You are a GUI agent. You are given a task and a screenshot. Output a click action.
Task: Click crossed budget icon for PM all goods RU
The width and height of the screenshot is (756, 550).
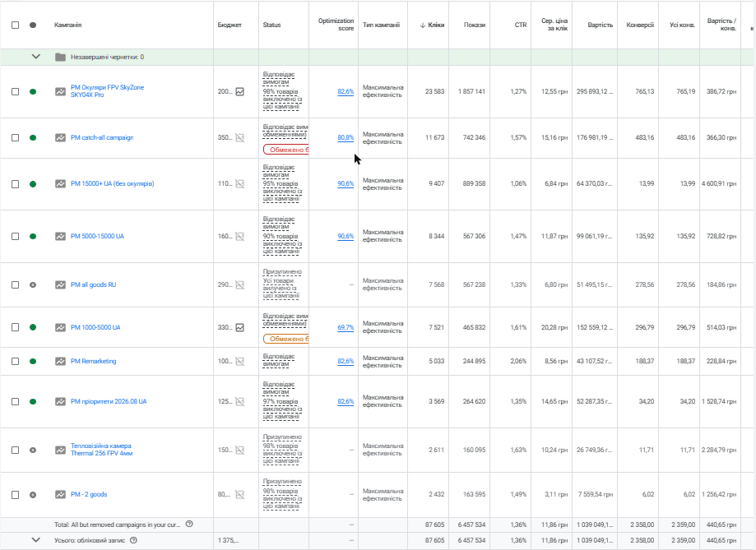pyautogui.click(x=239, y=285)
